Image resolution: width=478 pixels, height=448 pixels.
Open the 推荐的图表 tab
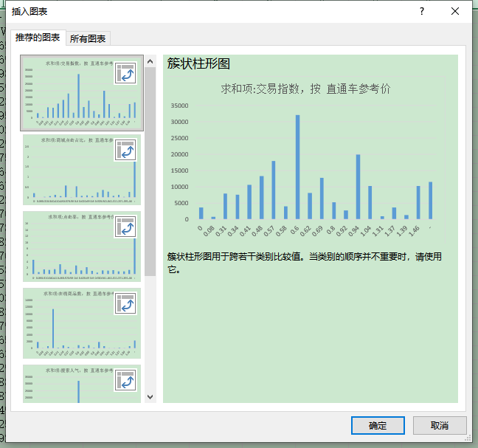coord(38,38)
